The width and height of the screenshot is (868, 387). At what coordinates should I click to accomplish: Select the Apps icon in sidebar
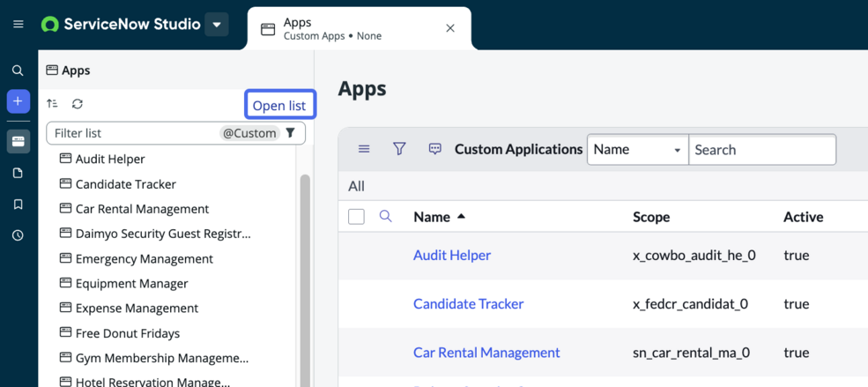click(x=19, y=142)
